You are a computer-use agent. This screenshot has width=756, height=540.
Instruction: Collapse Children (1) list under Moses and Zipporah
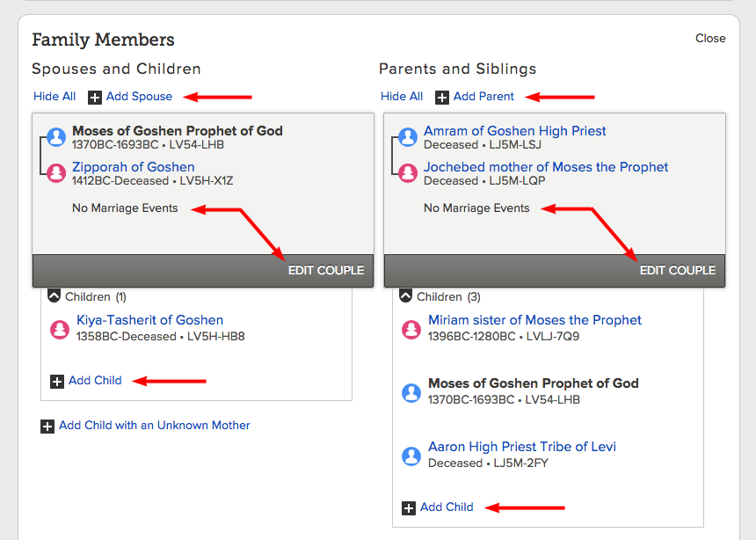click(54, 296)
